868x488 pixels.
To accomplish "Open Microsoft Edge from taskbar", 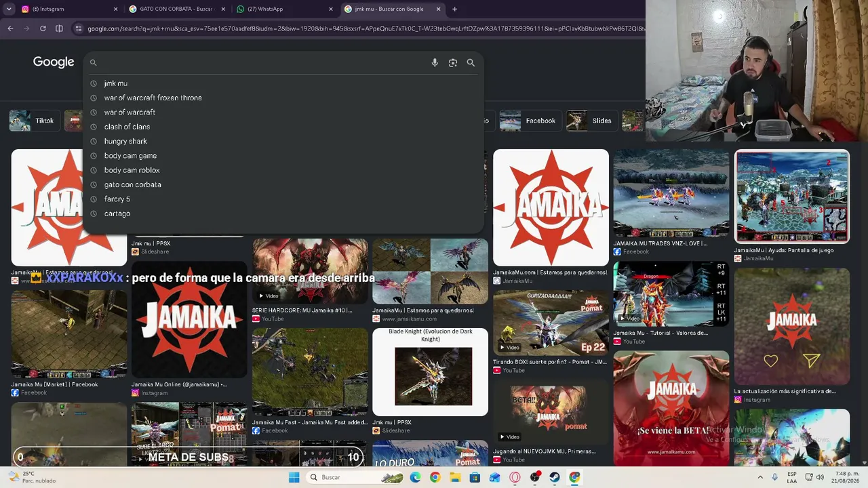I will (x=416, y=477).
